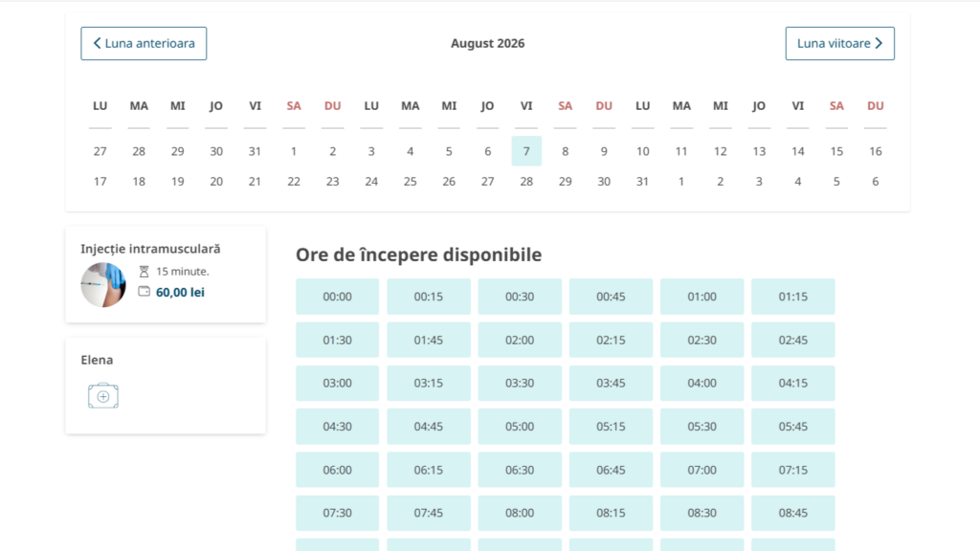Click the 07:00 time slot

(x=702, y=470)
